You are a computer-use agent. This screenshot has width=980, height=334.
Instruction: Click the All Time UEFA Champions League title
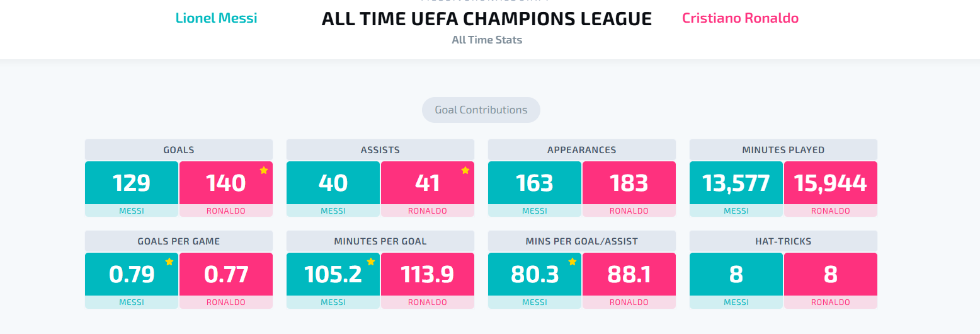487,19
